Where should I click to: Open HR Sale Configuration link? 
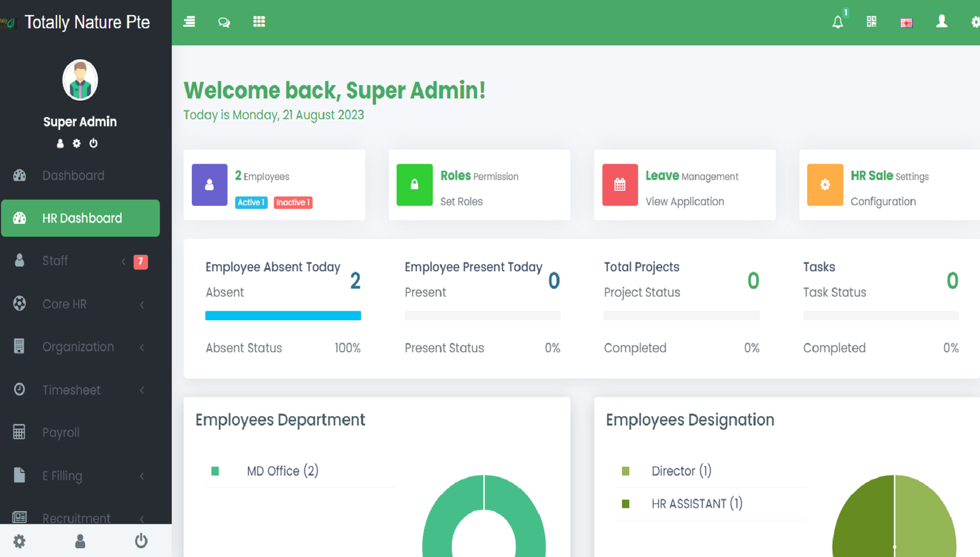pos(883,202)
